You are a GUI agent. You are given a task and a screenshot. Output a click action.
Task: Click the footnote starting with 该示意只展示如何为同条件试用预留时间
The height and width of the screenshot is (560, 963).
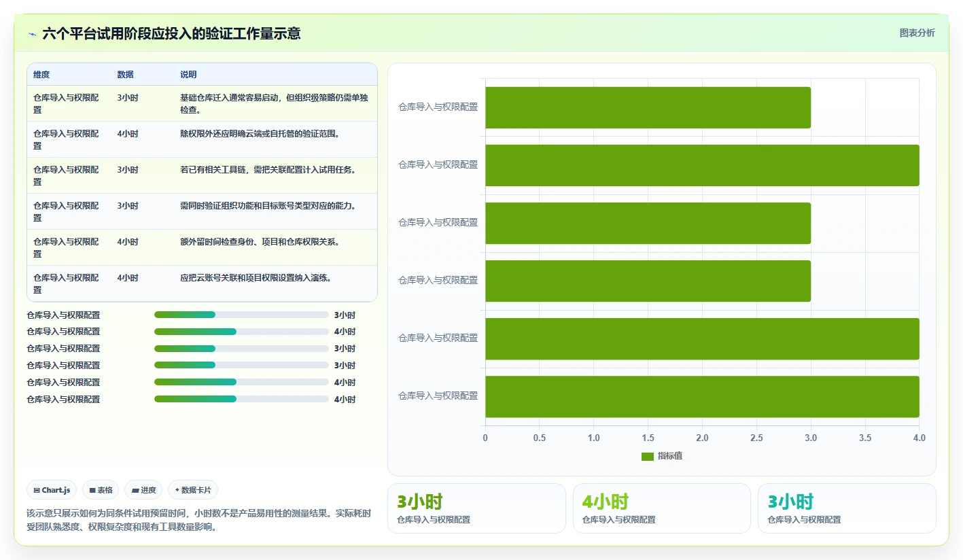tap(199, 520)
